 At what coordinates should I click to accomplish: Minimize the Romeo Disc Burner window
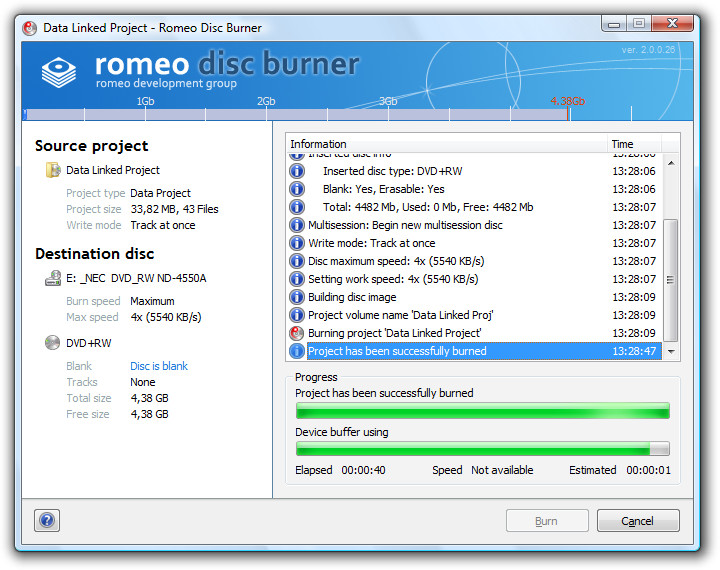point(614,23)
